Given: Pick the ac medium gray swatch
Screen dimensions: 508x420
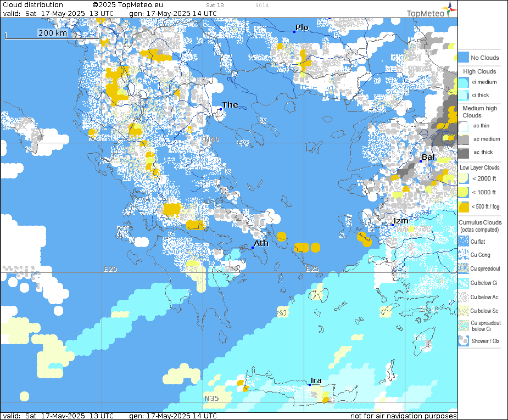Looking at the screenshot, I should (464, 139).
